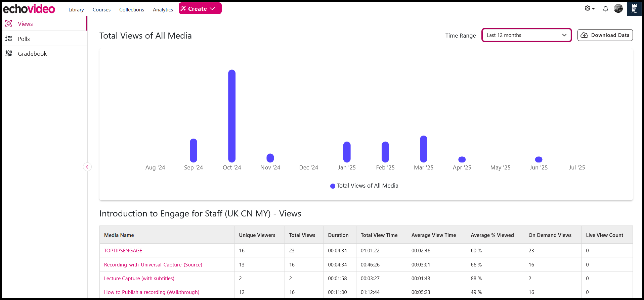644x300 pixels.
Task: Expand the Create dropdown menu
Action: coord(200,9)
